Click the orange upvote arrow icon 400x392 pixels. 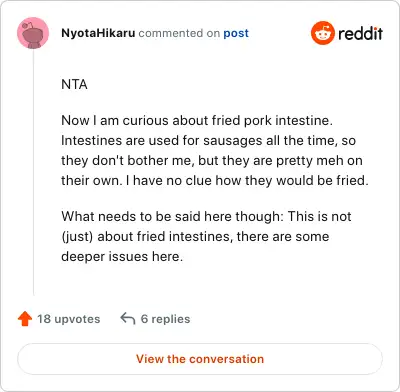[25, 319]
